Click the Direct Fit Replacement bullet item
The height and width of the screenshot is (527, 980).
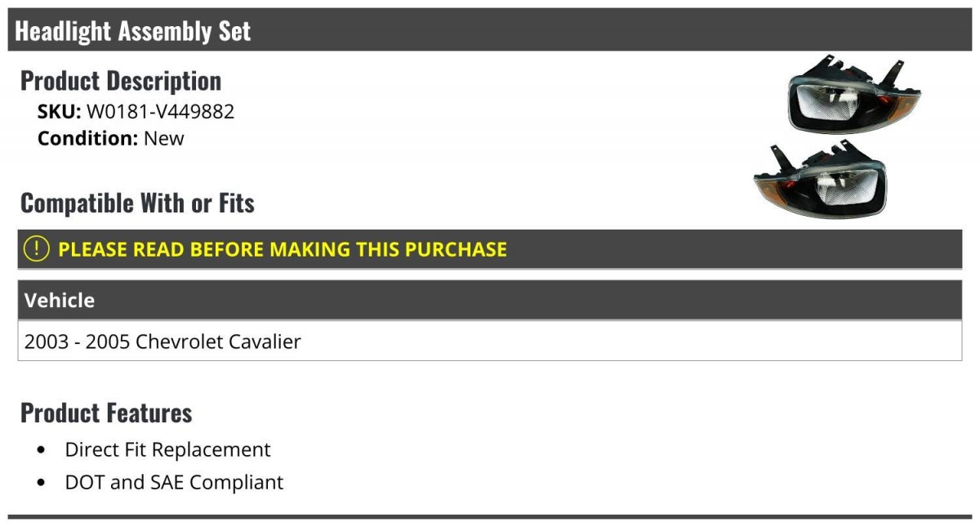(167, 449)
